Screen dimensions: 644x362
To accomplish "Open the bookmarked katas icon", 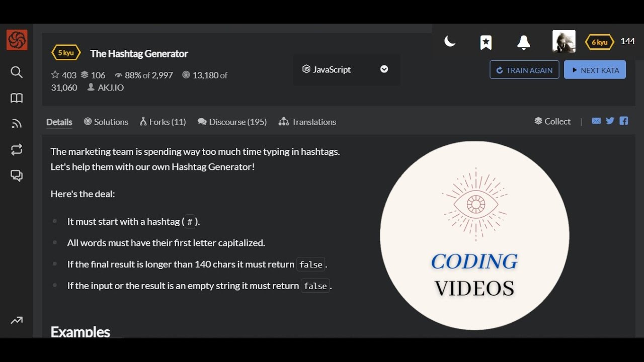I will pos(486,43).
